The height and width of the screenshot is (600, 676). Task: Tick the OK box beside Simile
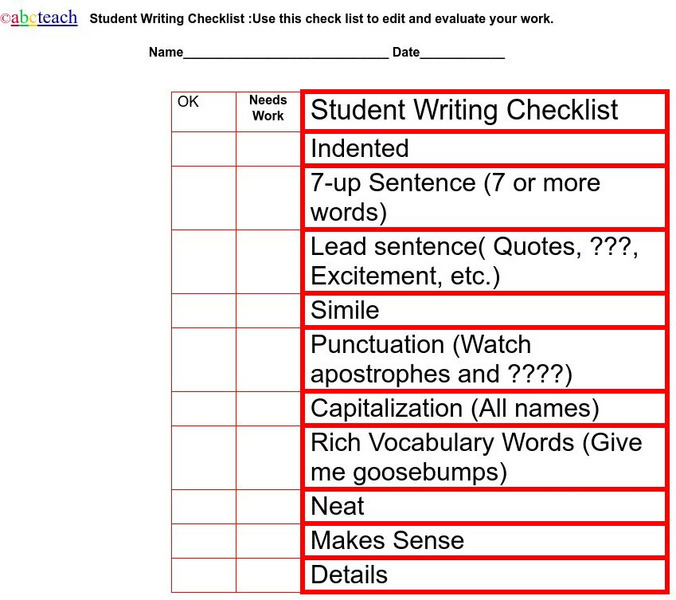pos(204,311)
